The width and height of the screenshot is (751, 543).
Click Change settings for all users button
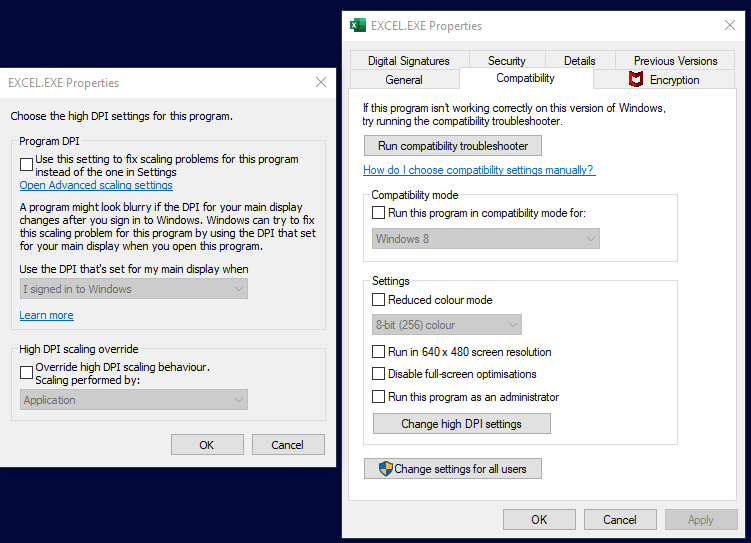(453, 469)
